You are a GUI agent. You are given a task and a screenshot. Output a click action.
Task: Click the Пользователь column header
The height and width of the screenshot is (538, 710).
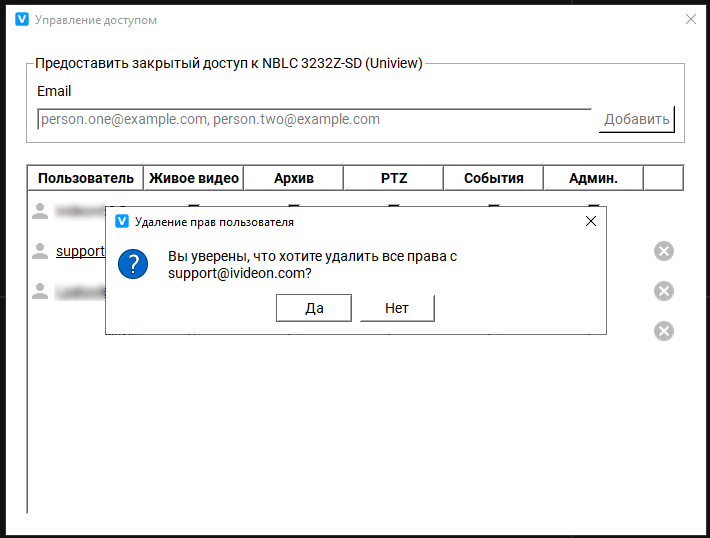pyautogui.click(x=86, y=178)
